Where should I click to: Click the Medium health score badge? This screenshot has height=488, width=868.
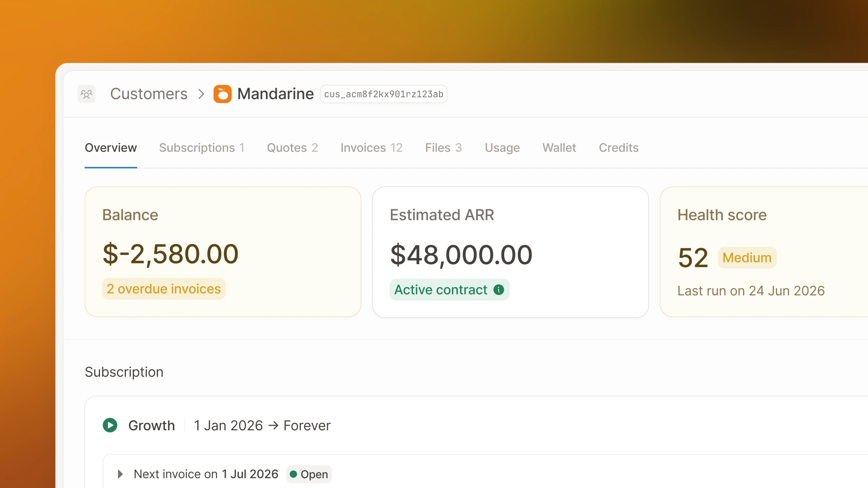(x=747, y=258)
